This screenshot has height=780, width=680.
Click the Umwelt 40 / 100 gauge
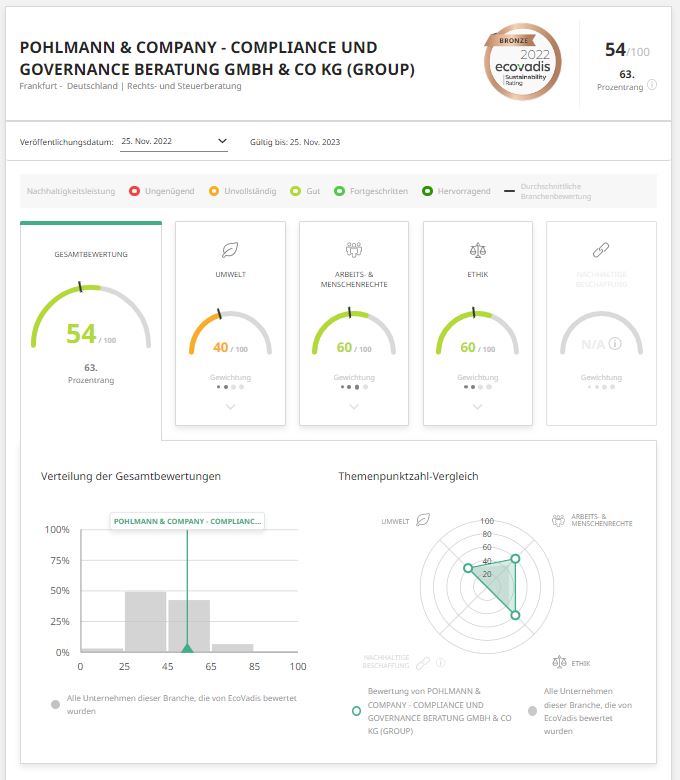230,332
